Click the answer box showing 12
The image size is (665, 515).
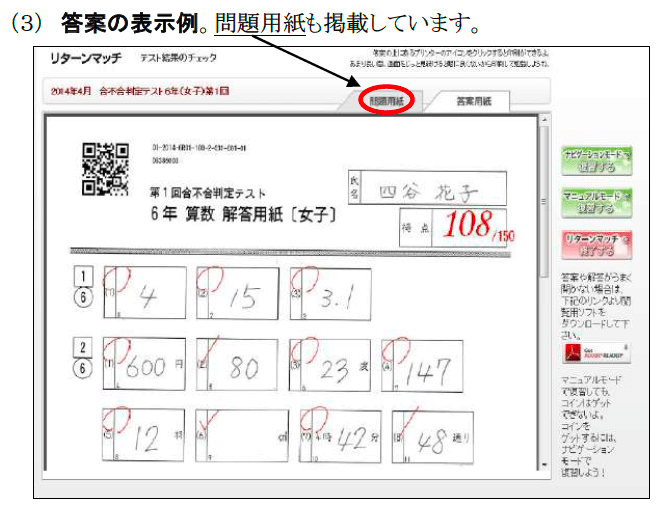coord(143,435)
